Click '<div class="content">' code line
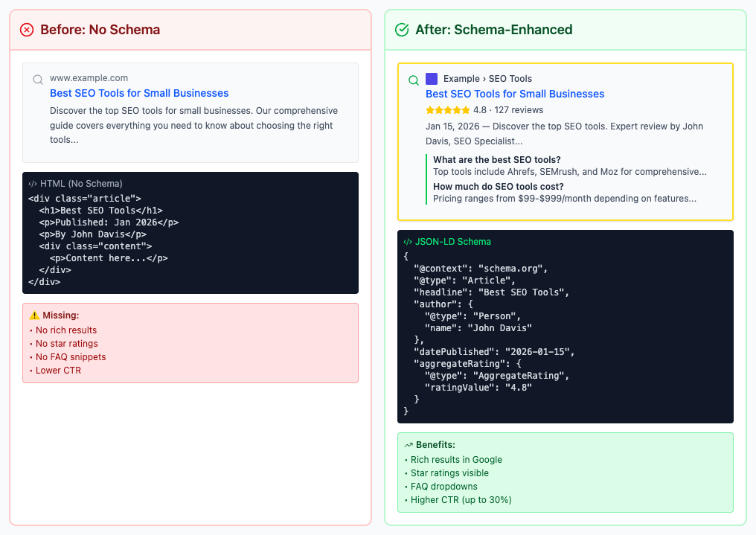The width and height of the screenshot is (756, 535). [x=95, y=246]
